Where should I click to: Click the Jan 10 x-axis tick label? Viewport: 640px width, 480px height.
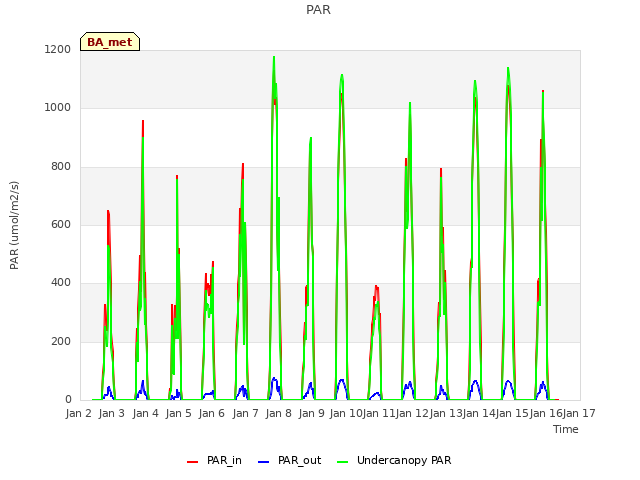[346, 413]
